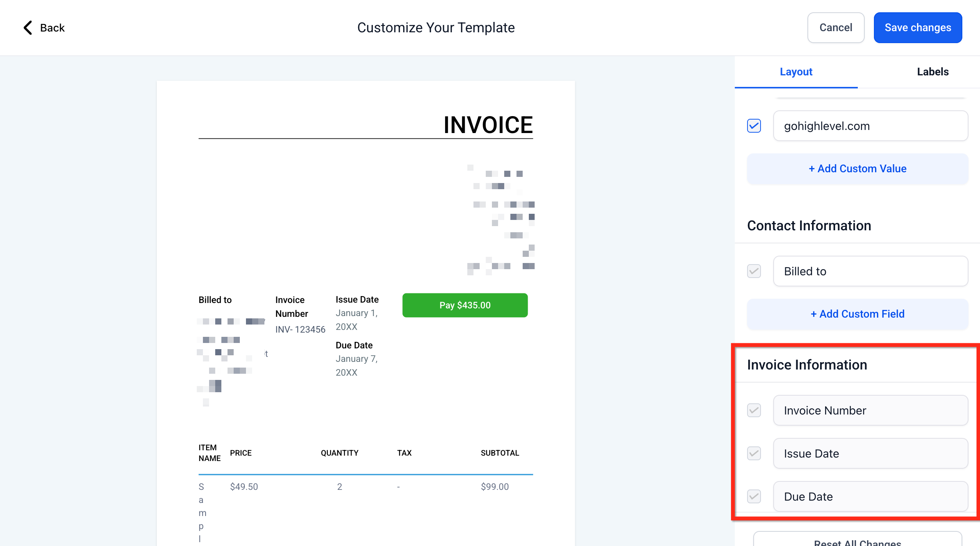
Task: Click + Add Custom Field
Action: [x=857, y=314]
